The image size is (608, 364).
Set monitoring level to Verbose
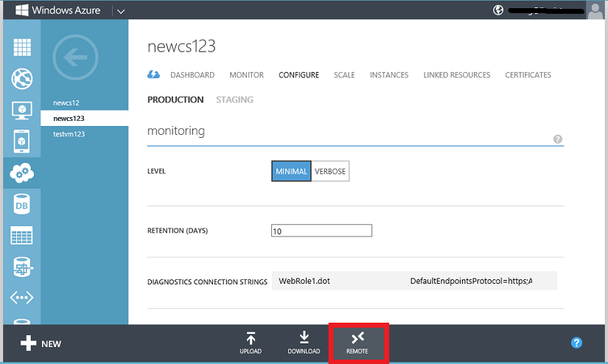[x=330, y=171]
